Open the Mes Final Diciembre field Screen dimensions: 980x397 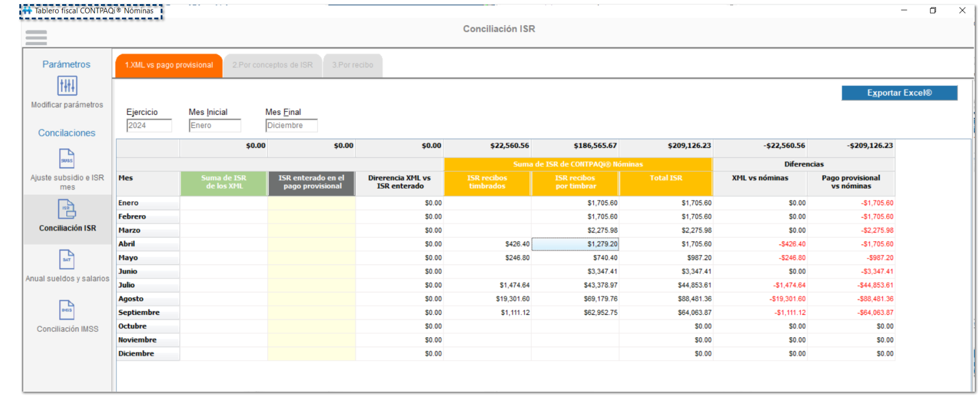point(291,125)
